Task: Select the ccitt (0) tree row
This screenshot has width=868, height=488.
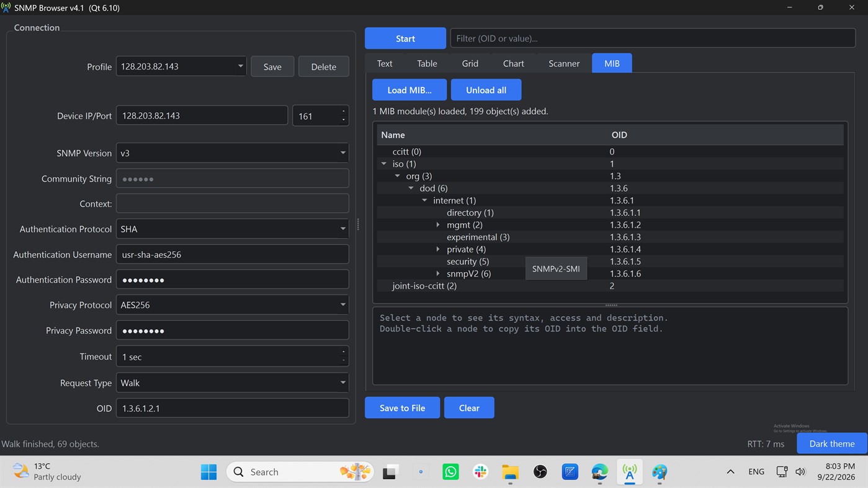Action: coord(610,151)
